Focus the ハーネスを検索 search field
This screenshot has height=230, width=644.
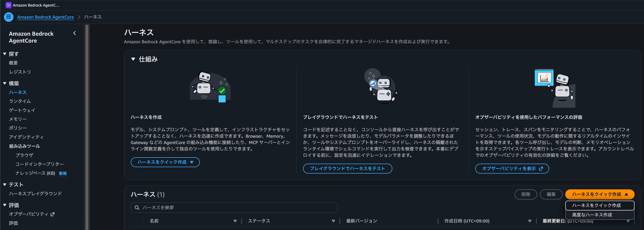coord(234,207)
